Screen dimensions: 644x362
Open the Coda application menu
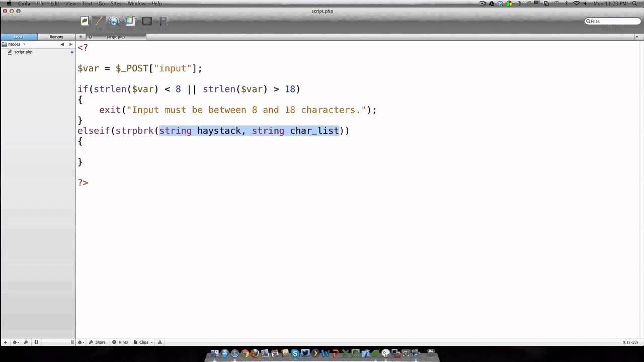coord(24,4)
